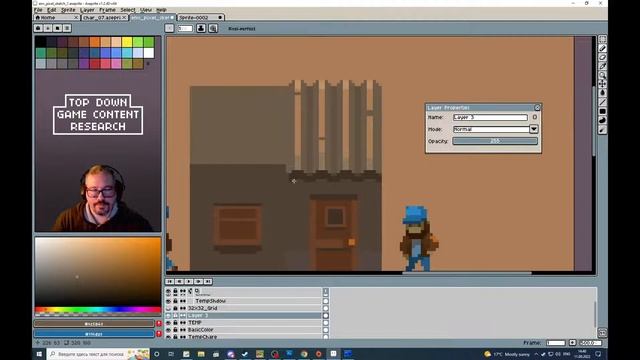
Task: Toggle lock on TempShadow layer
Action: pyautogui.click(x=176, y=301)
